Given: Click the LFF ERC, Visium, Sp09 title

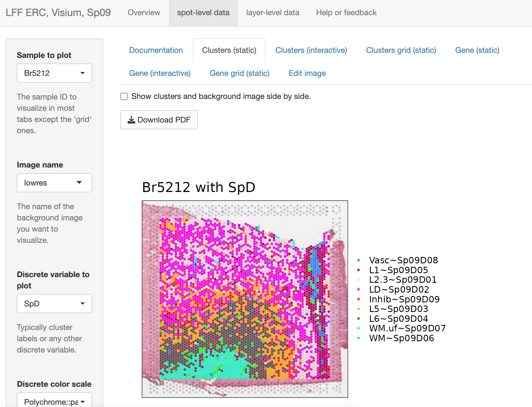Looking at the screenshot, I should coord(58,13).
